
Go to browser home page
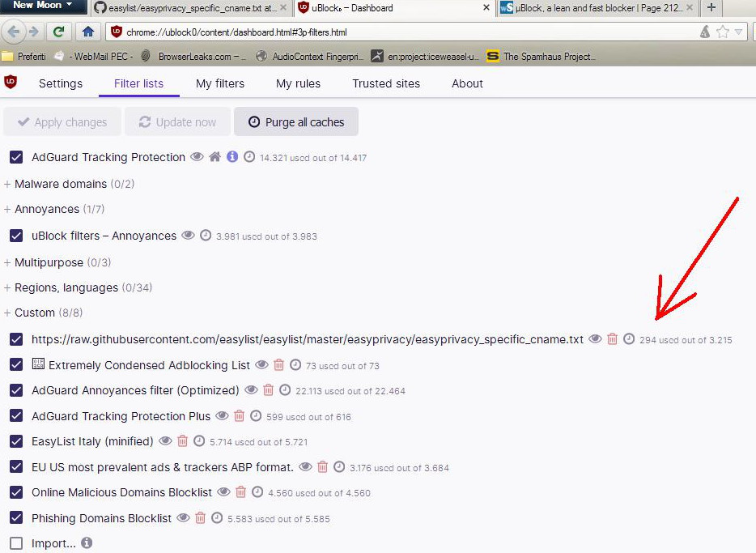point(87,32)
